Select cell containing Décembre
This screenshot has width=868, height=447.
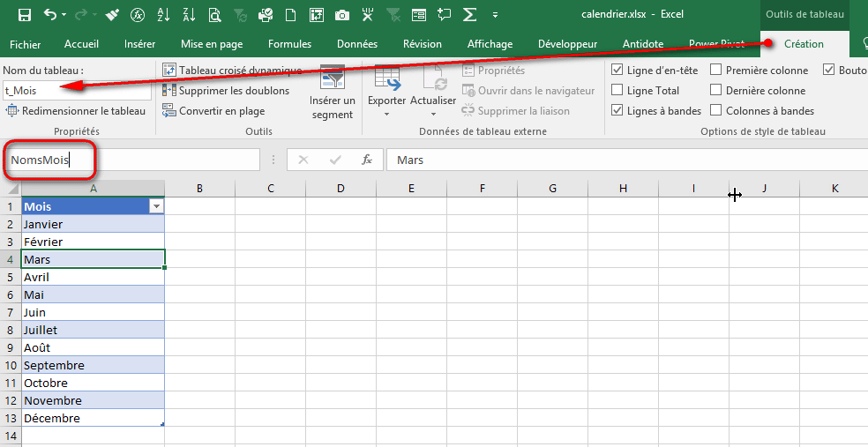tap(93, 418)
